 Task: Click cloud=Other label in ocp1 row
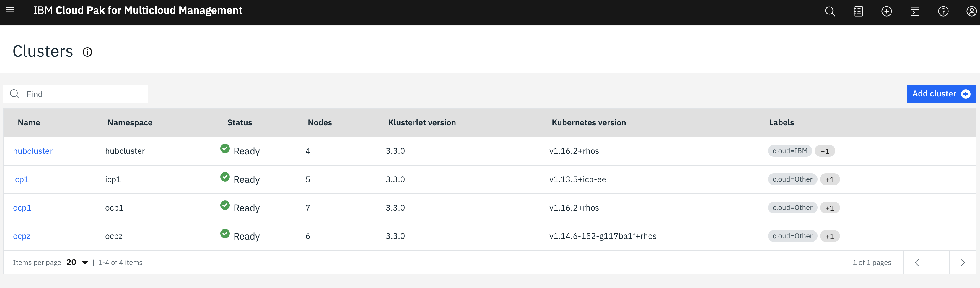point(792,208)
